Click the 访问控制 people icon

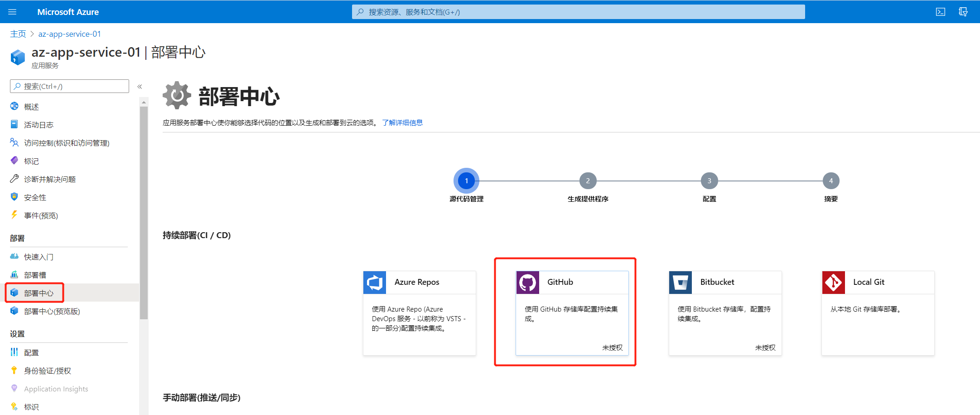pyautogui.click(x=14, y=142)
